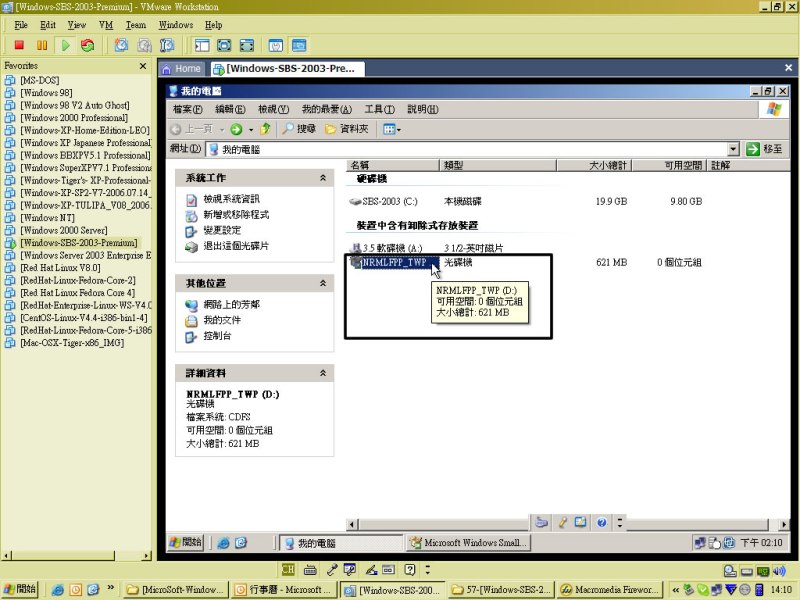Click the guest Start button
The width and height of the screenshot is (800, 600).
pos(186,542)
